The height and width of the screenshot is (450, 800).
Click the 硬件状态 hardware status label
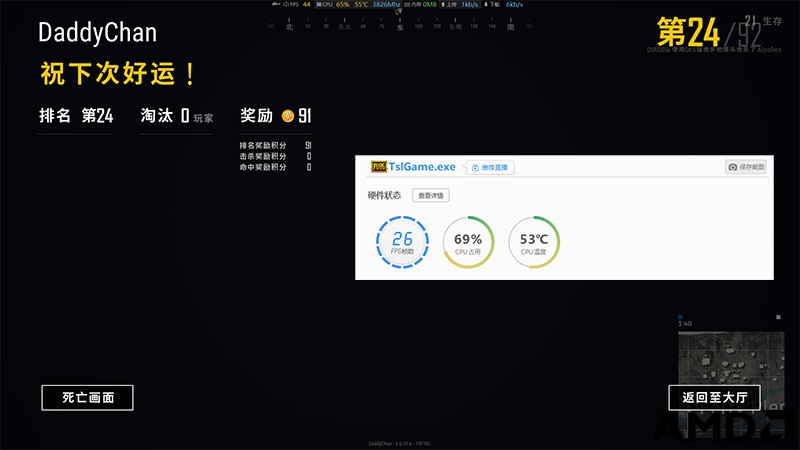384,195
